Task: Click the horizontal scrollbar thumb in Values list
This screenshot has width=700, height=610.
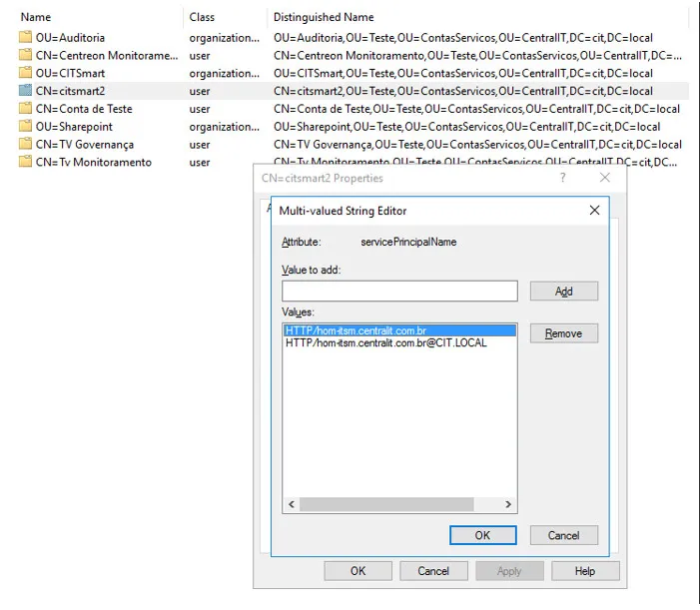Action: click(386, 504)
